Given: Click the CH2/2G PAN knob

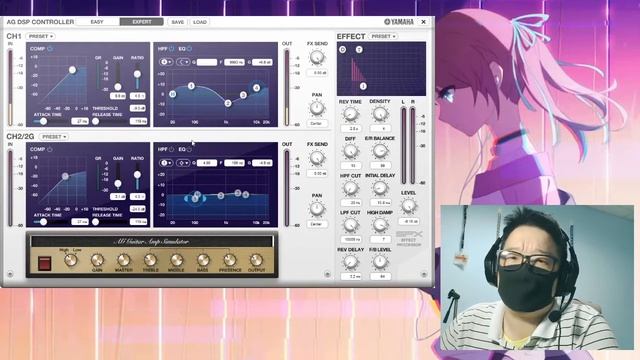Looking at the screenshot, I should pos(317,209).
